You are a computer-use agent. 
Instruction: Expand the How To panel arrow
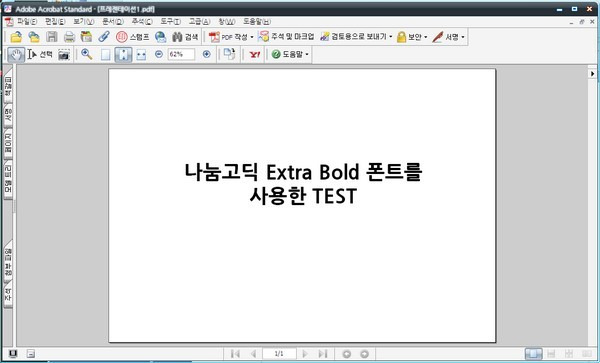(592, 73)
